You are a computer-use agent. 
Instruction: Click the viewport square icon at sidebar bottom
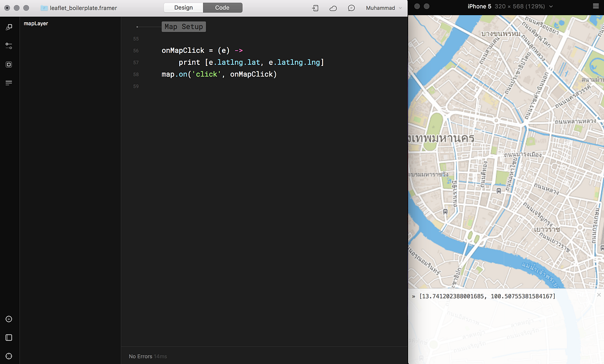[x=8, y=337]
